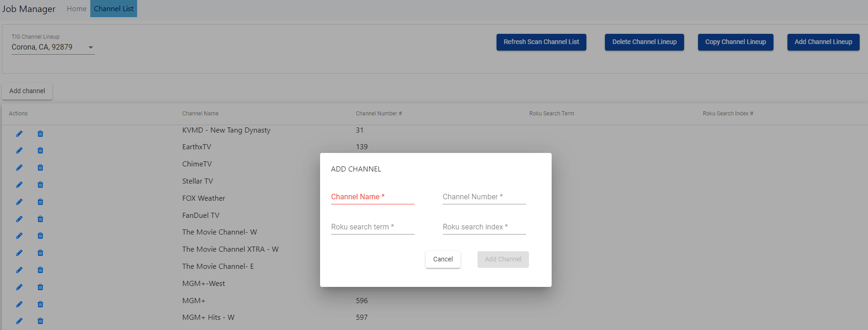Delete The Movie Channel XTRA - W
The image size is (868, 330).
[x=40, y=253]
